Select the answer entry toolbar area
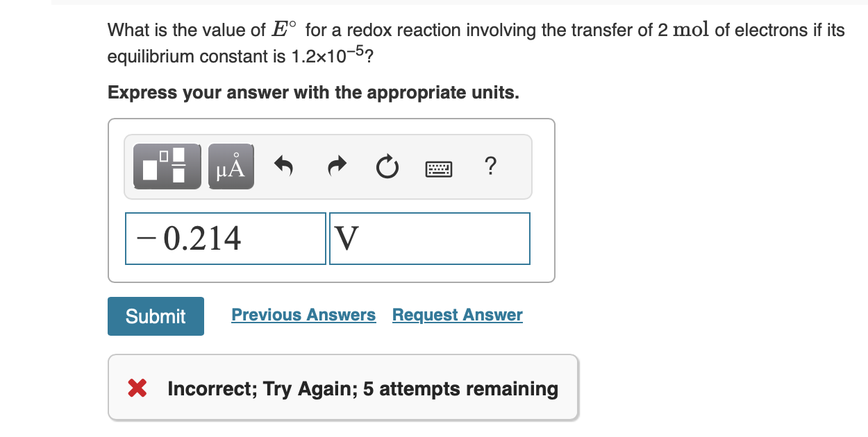868x437 pixels. pyautogui.click(x=328, y=166)
